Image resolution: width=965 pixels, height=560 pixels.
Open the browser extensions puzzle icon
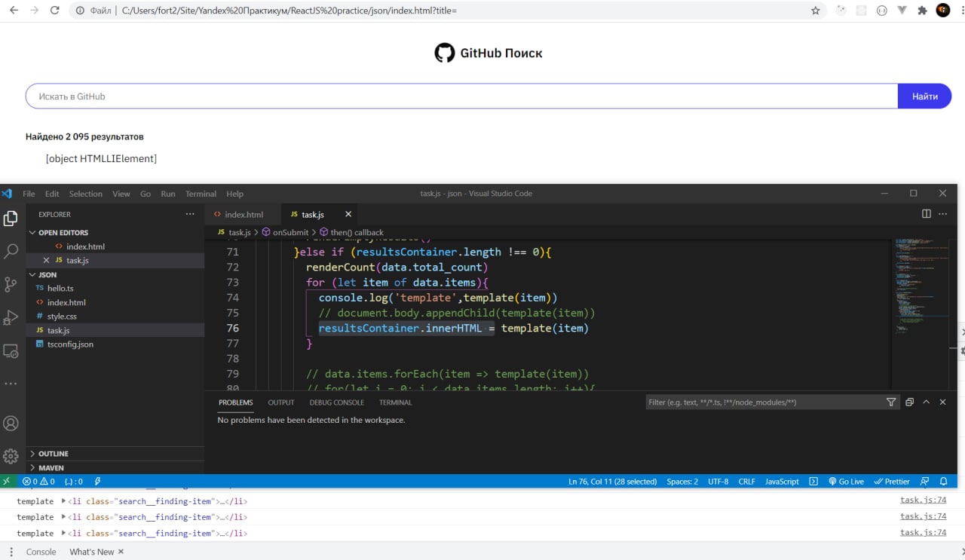click(921, 11)
